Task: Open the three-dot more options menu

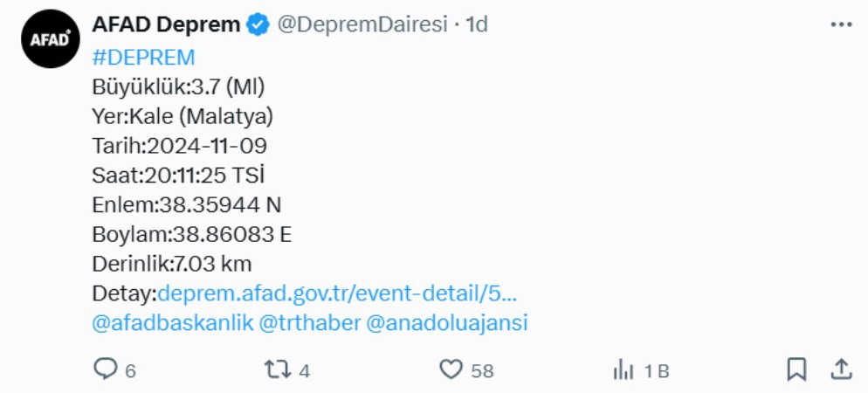Action: pos(840,25)
